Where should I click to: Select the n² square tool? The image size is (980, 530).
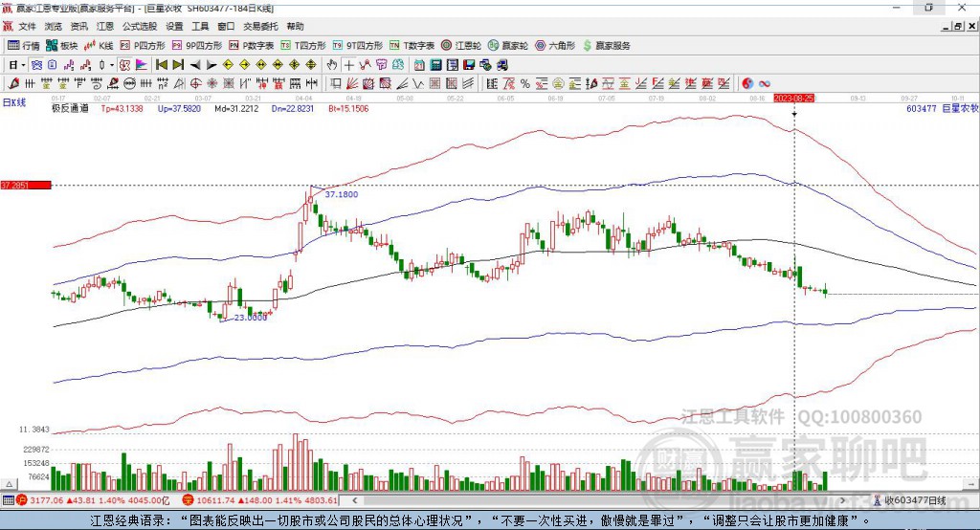(x=163, y=83)
